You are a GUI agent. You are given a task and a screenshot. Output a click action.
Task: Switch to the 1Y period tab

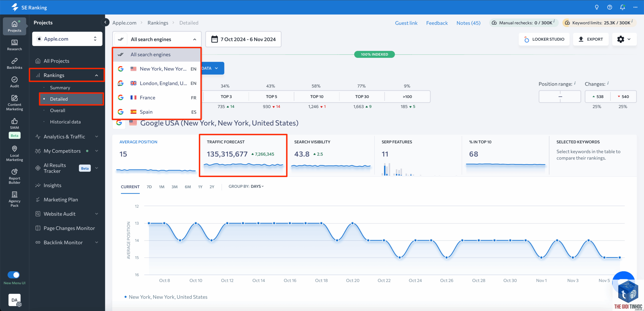click(200, 187)
